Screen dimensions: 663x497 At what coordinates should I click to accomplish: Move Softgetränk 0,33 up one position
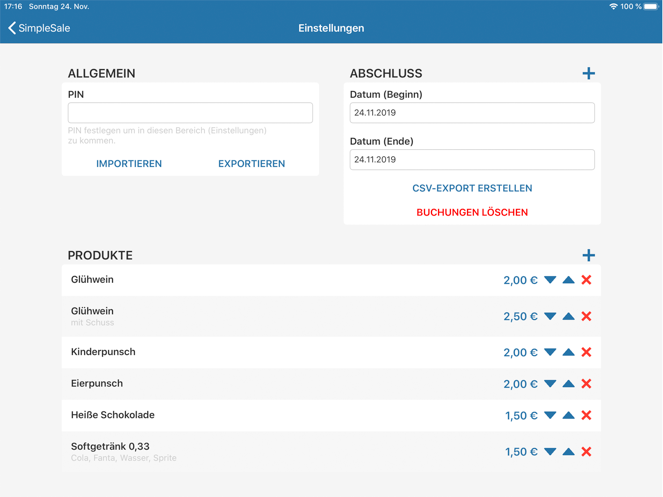[568, 451]
